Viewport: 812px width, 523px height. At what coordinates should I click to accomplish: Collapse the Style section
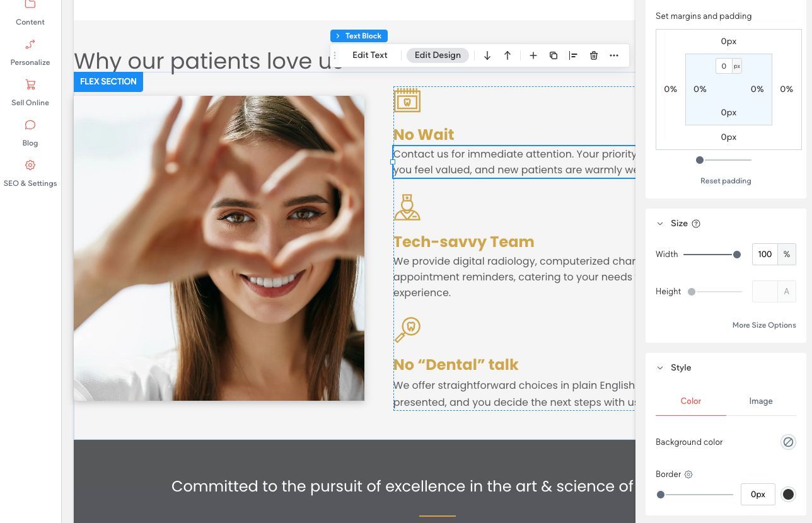pos(660,368)
